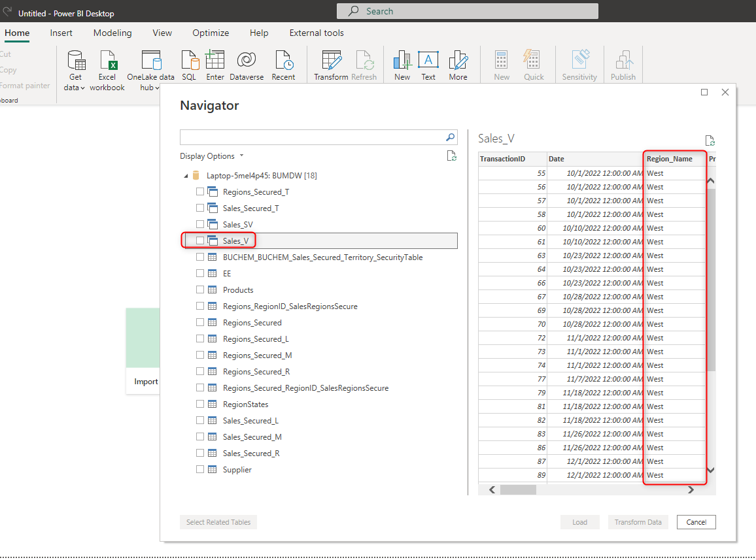Open the Help tab
The height and width of the screenshot is (560, 756).
(259, 33)
